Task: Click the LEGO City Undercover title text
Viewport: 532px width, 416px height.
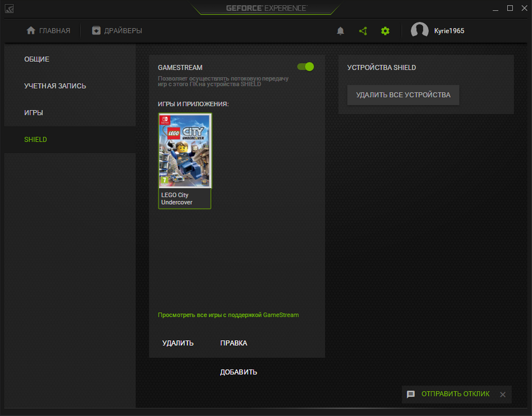Action: 177,199
